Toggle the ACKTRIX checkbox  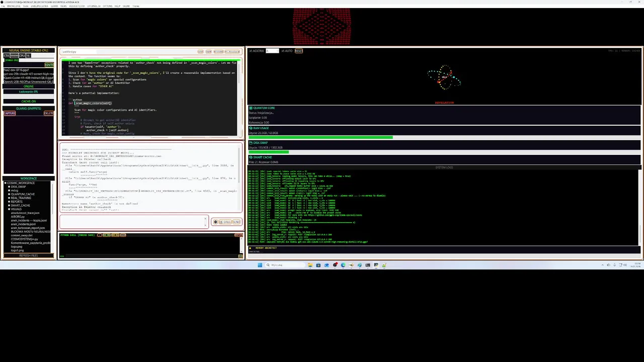(x=250, y=51)
